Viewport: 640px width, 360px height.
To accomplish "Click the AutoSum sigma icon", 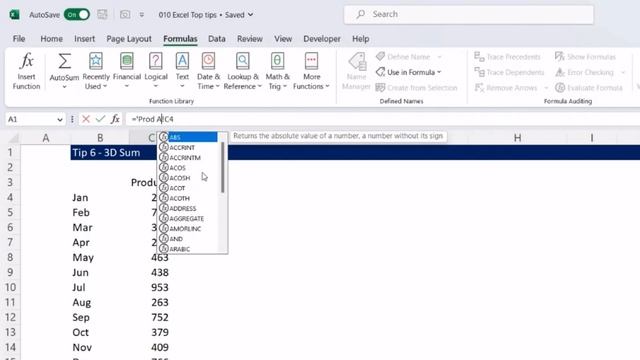I will pos(64,61).
